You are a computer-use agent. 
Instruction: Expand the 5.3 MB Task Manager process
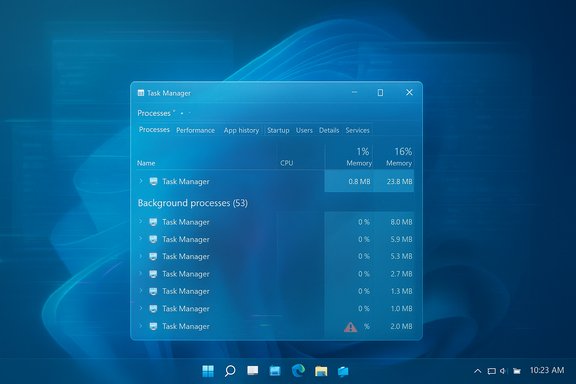pyautogui.click(x=141, y=256)
